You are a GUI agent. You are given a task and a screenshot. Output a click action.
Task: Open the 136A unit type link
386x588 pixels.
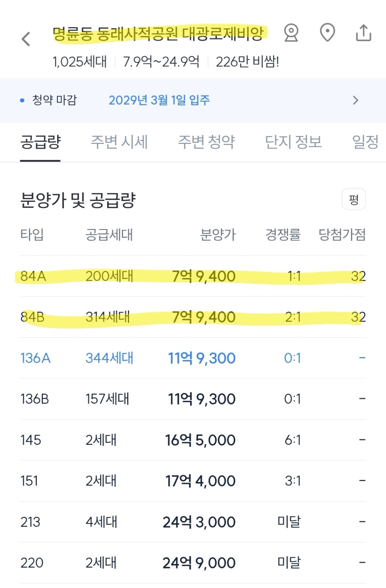coord(35,358)
